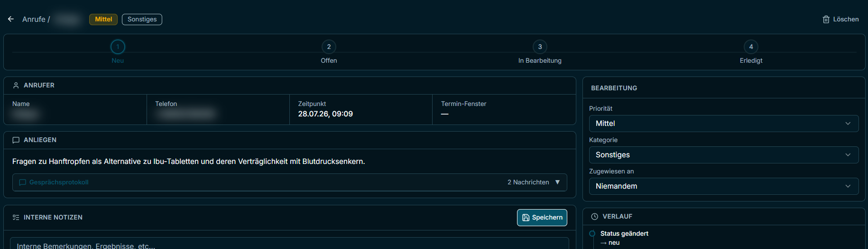The image size is (868, 249).
Task: Click the Anliegen text about Hanftropfen
Action: click(x=188, y=162)
